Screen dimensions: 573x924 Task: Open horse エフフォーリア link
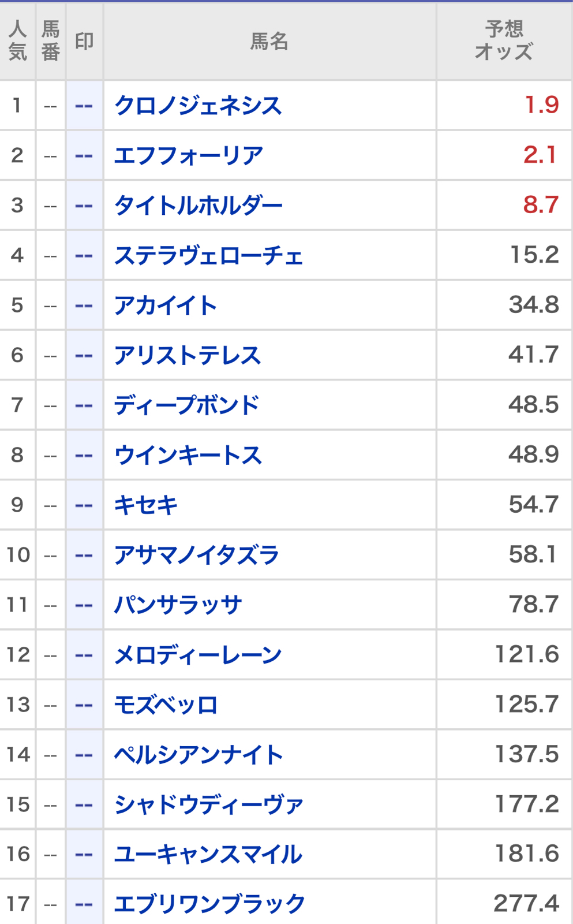pos(189,155)
